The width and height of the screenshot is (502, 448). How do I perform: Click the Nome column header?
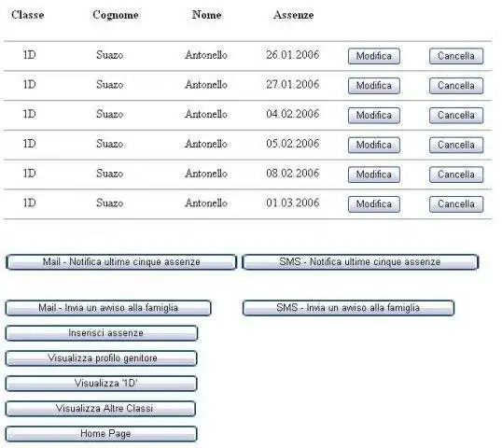pos(206,15)
